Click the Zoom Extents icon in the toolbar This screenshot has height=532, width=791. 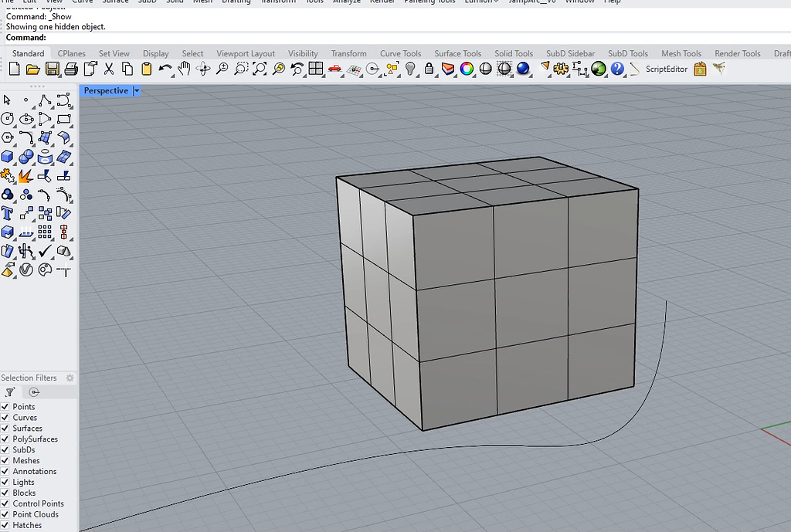pos(259,69)
